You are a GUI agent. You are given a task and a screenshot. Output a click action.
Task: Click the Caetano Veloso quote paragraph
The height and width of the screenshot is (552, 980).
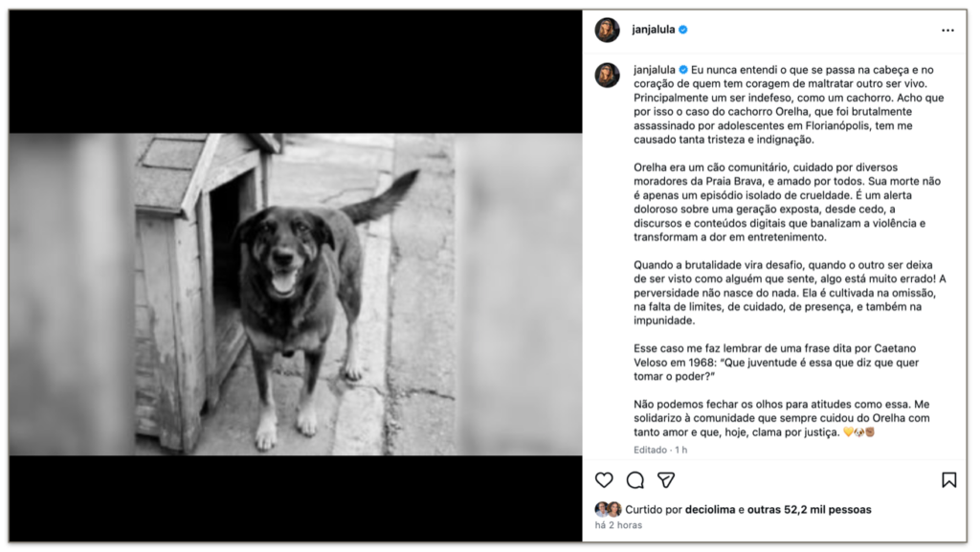776,363
